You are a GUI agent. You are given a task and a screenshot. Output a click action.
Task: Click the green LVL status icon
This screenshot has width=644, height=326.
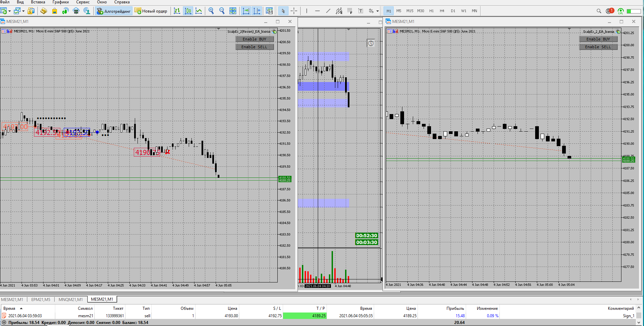[x=621, y=11]
